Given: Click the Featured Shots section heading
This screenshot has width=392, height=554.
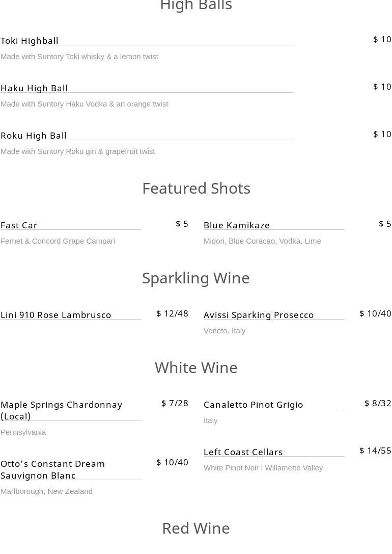Looking at the screenshot, I should click(x=196, y=188).
